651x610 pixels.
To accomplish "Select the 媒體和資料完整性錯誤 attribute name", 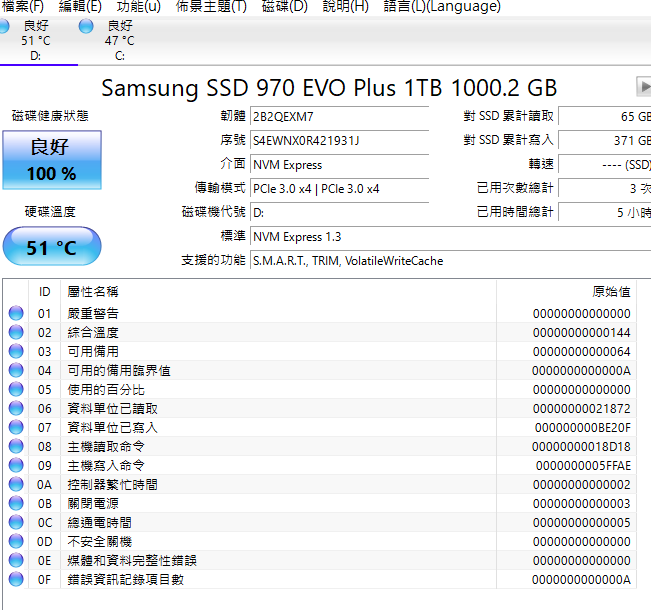I will (132, 561).
